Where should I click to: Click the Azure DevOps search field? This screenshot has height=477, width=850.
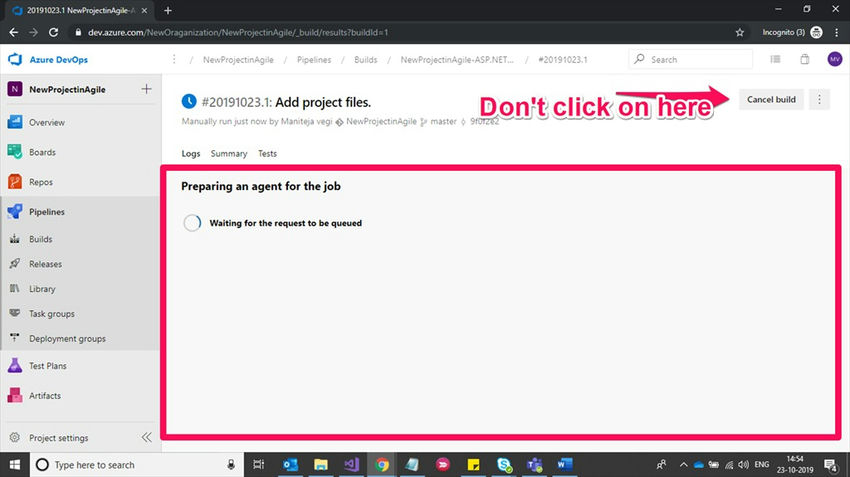point(691,59)
